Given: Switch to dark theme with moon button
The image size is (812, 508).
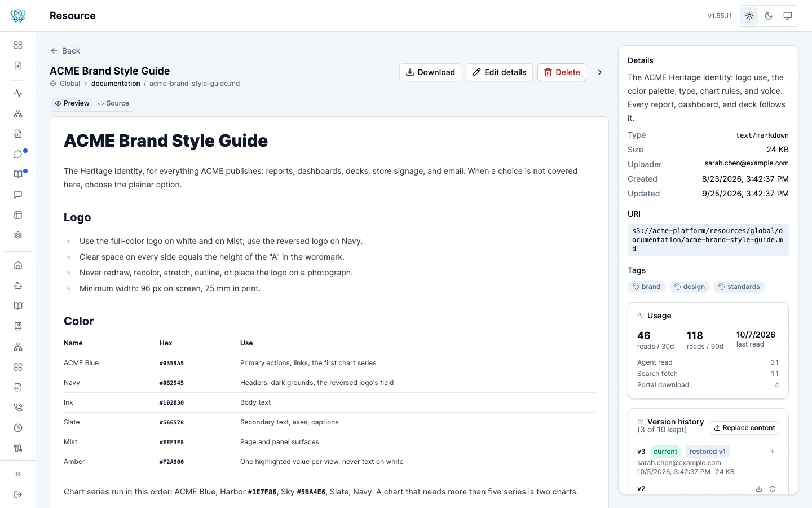Looking at the screenshot, I should (769, 16).
